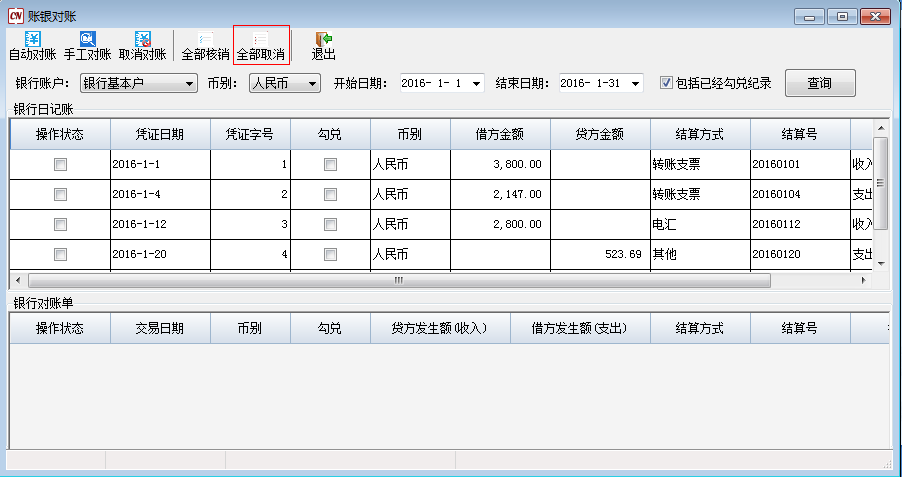
Task: Click the 取消对账 cancel reconcile icon
Action: (142, 40)
